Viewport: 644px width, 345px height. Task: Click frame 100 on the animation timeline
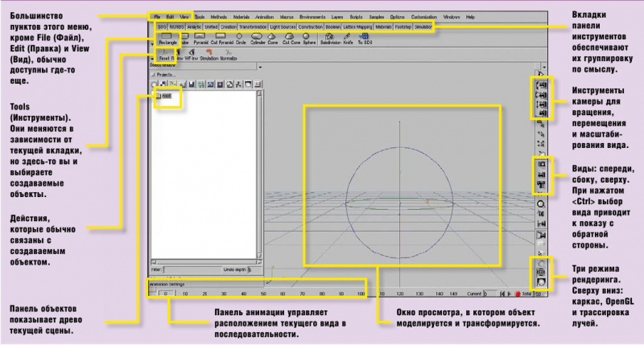pyautogui.click(x=361, y=294)
